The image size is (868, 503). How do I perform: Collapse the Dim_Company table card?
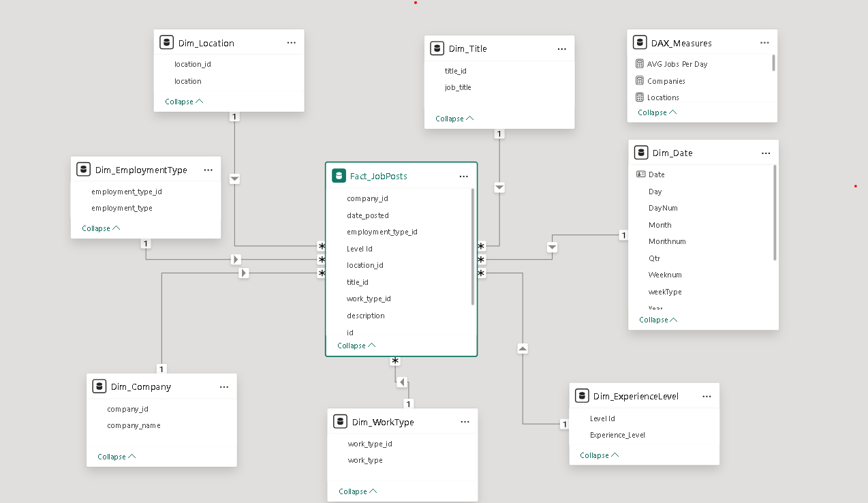117,457
